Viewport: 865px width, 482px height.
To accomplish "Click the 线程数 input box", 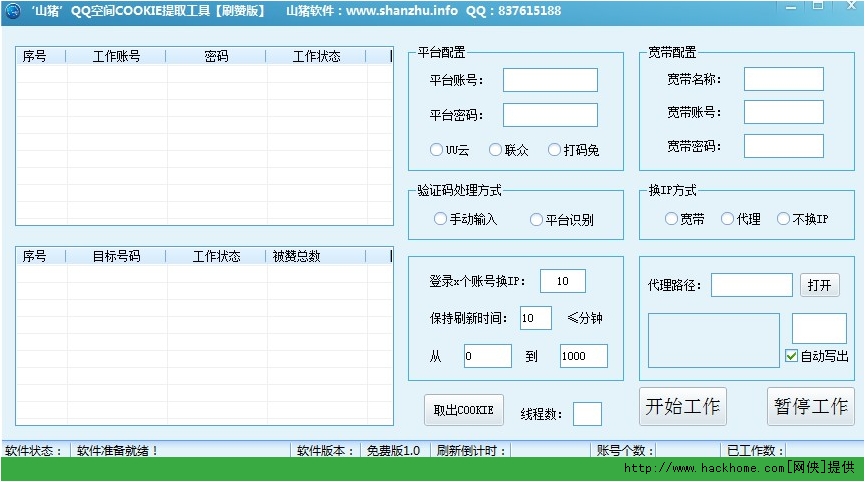I will (587, 413).
